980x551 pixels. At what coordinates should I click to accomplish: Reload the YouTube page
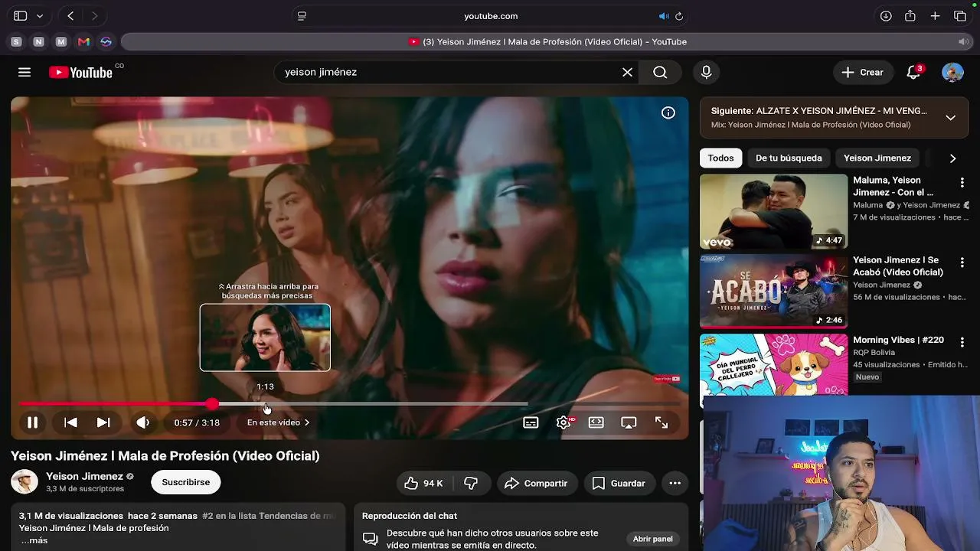point(679,16)
